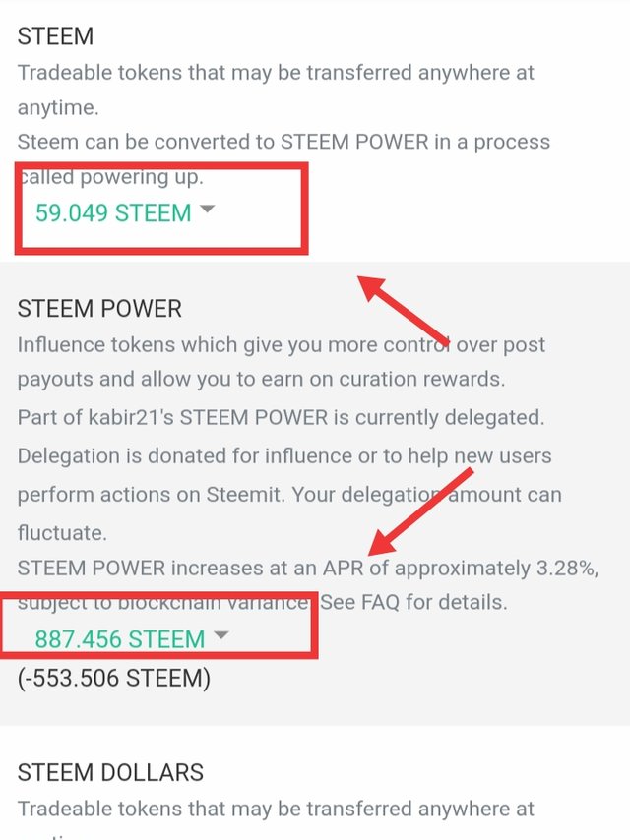The image size is (630, 840).
Task: Click the 'called powering up.' text
Action: pyautogui.click(x=111, y=177)
